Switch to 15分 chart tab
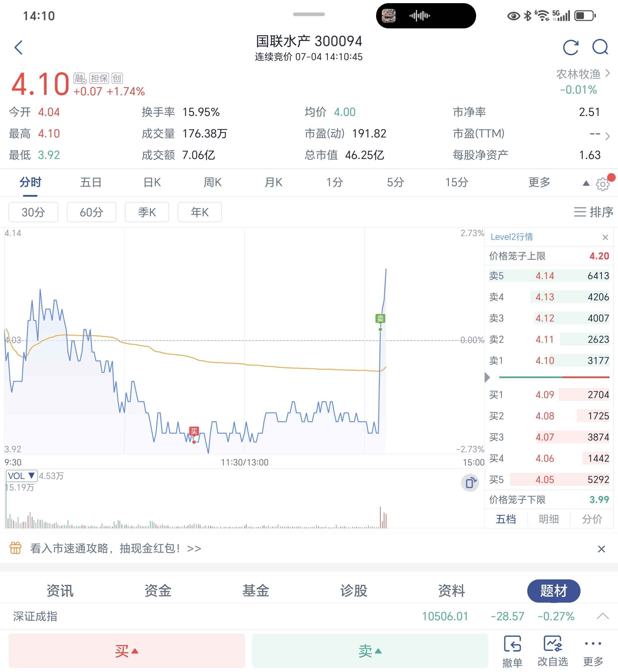618x672 pixels. (456, 182)
